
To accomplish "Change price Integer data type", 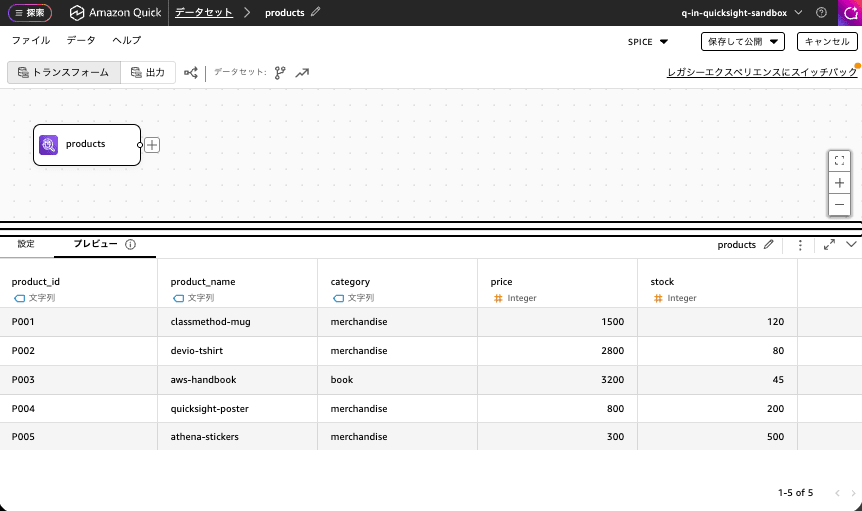I will (515, 298).
